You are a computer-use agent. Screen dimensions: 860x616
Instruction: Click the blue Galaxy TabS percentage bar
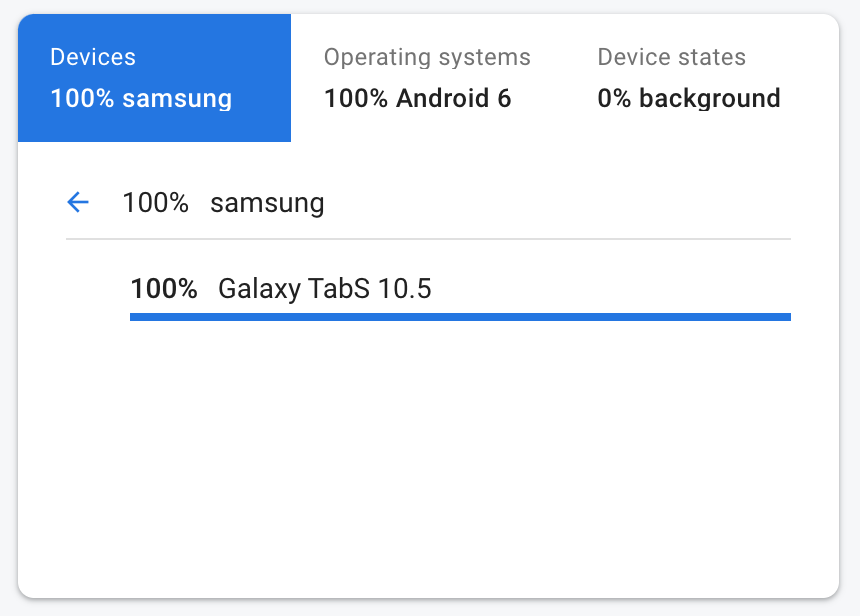tap(460, 317)
